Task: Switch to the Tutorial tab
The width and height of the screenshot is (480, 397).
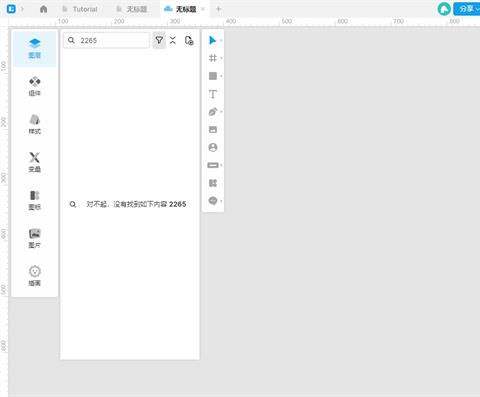Action: (x=80, y=9)
